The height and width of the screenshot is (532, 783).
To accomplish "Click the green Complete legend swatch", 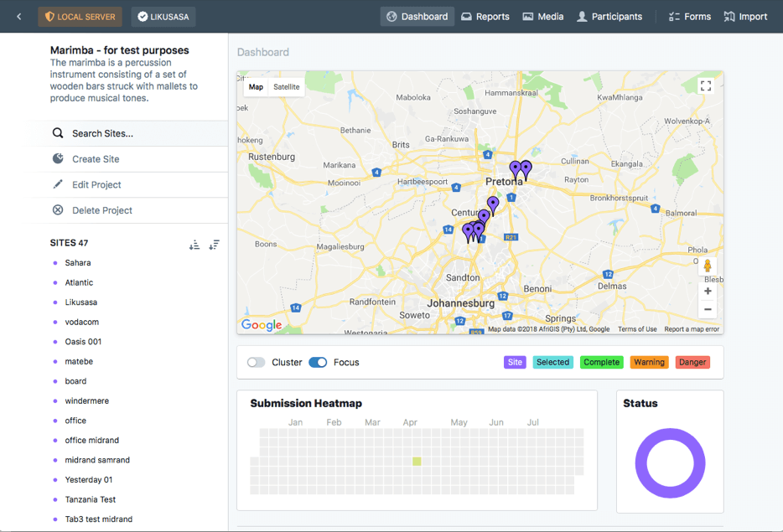I will (x=601, y=363).
